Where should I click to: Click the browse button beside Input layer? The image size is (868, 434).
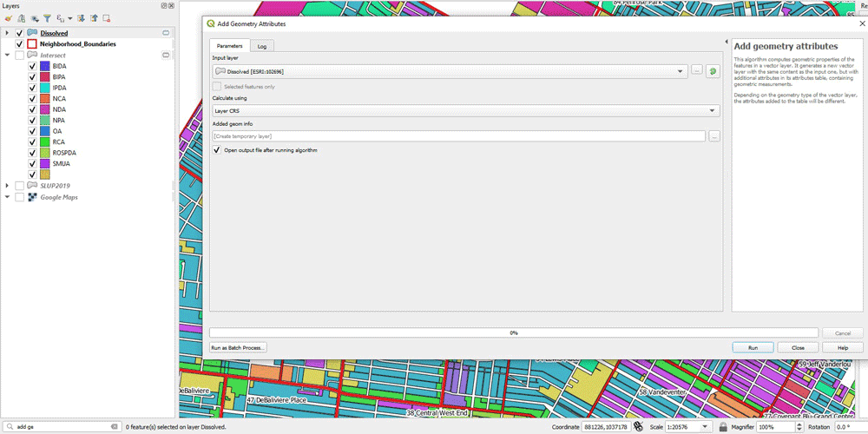(x=696, y=71)
